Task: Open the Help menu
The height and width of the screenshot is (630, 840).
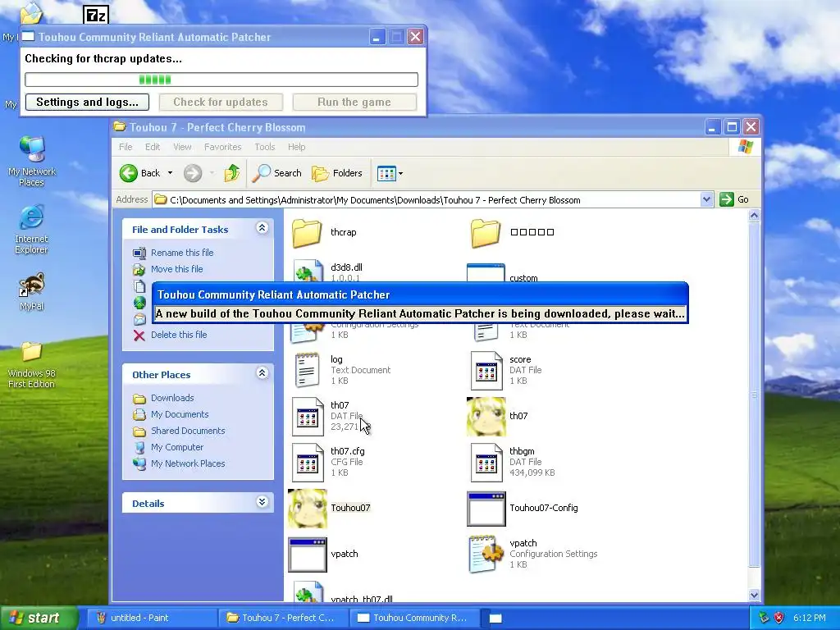Action: click(296, 147)
